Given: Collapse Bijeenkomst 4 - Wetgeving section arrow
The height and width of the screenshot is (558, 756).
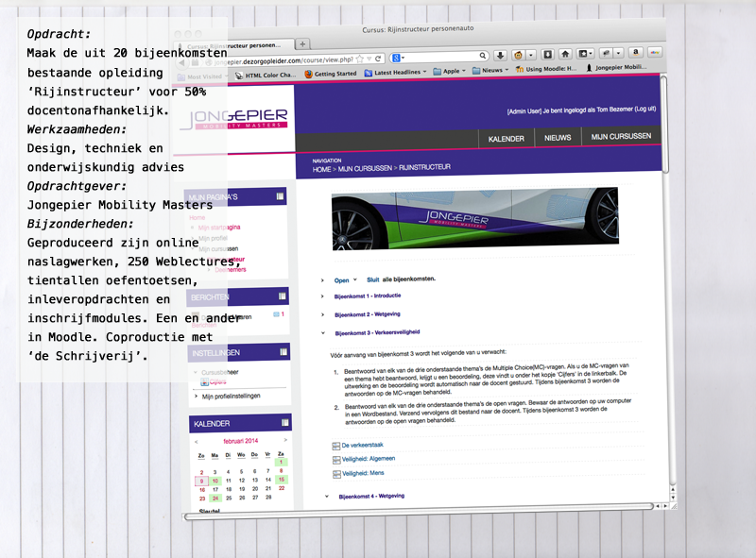Looking at the screenshot, I should tap(326, 497).
